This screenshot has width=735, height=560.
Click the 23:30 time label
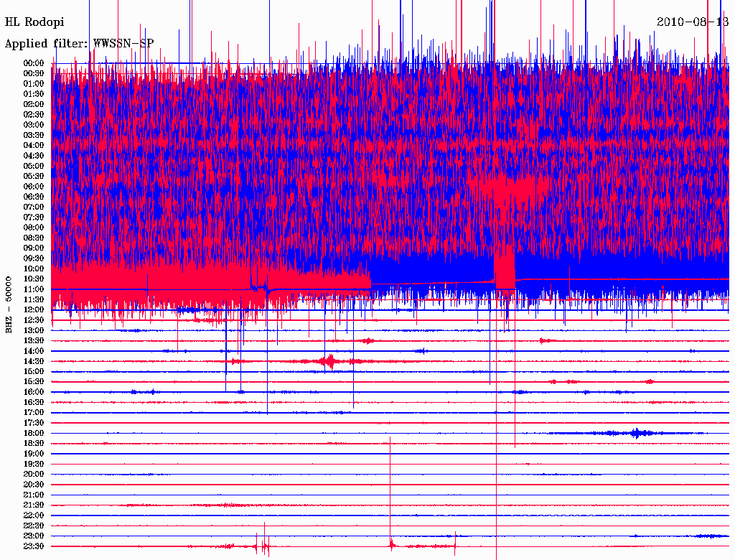(x=34, y=546)
